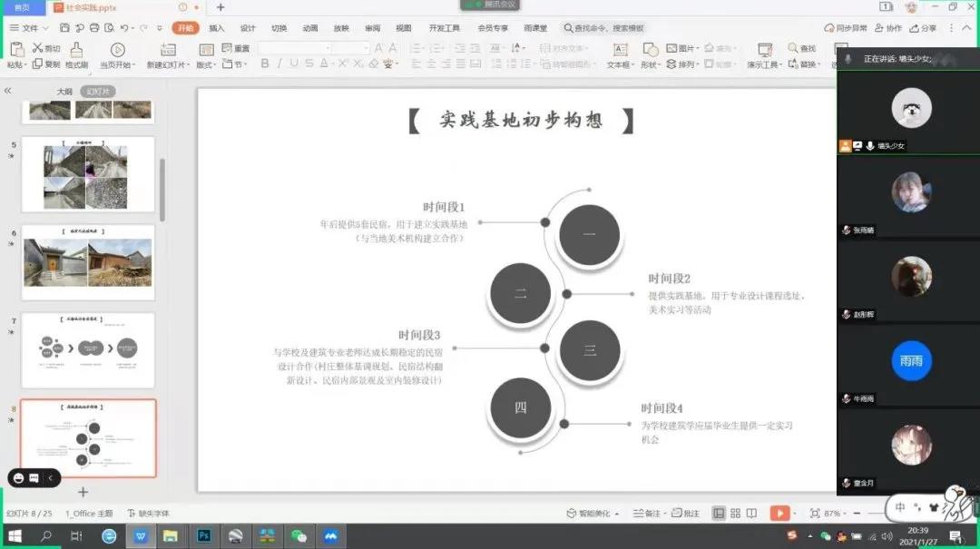980x549 pixels.
Task: Expand the Layout (版式) dropdown
Action: pos(206,65)
